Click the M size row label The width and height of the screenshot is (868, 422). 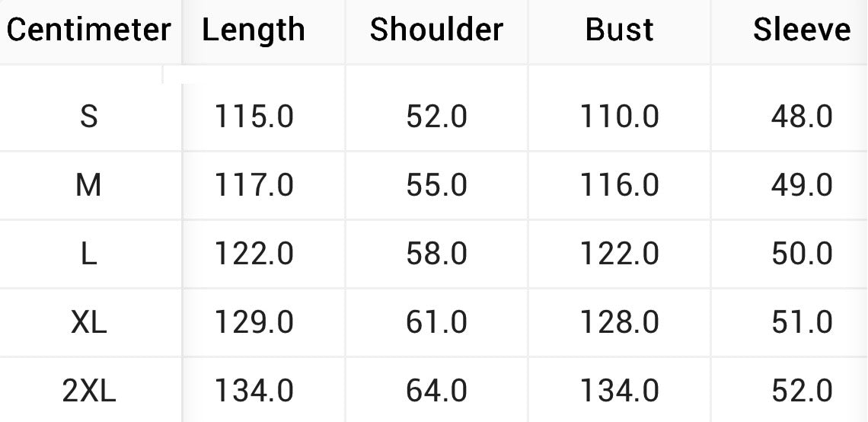(x=89, y=185)
